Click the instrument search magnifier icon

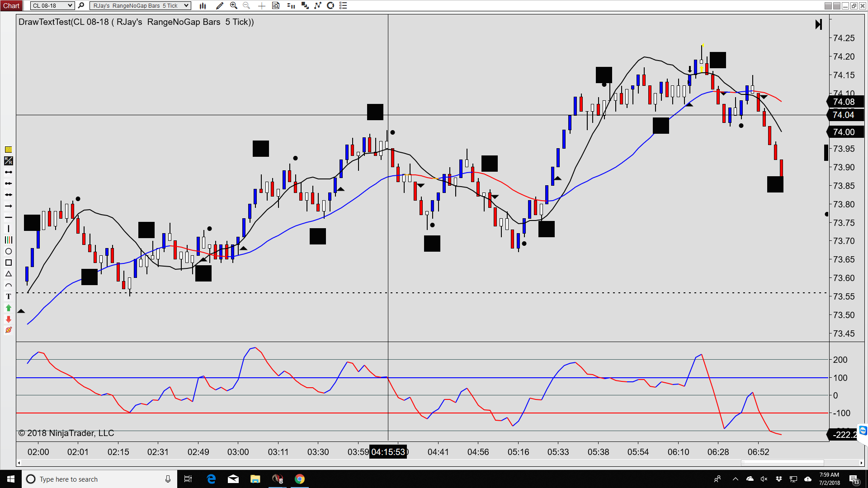click(81, 6)
